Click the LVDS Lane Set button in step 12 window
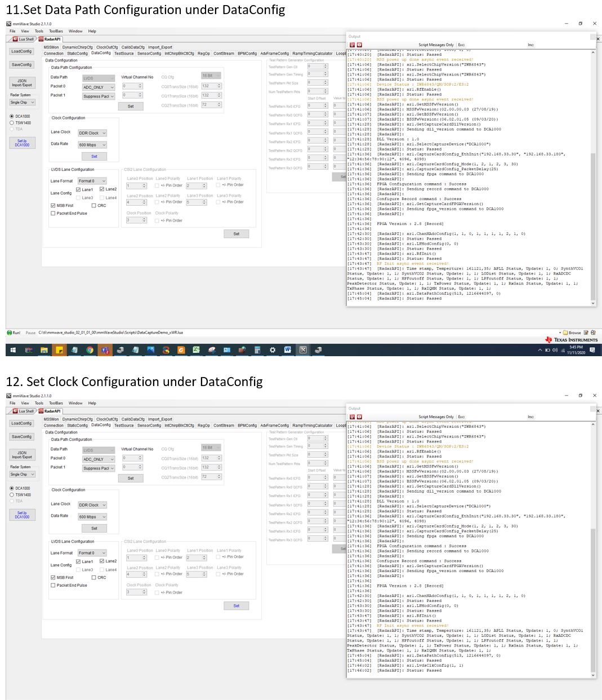This screenshot has width=602, height=700. coord(237,606)
